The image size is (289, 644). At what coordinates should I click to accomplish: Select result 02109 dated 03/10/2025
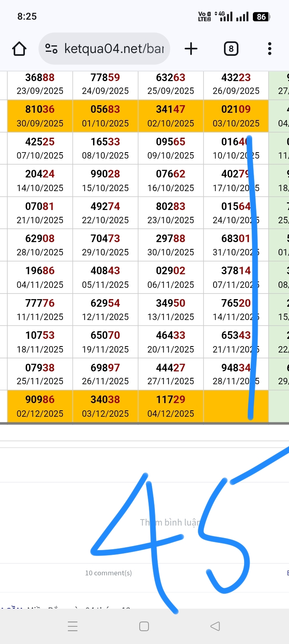pos(236,116)
